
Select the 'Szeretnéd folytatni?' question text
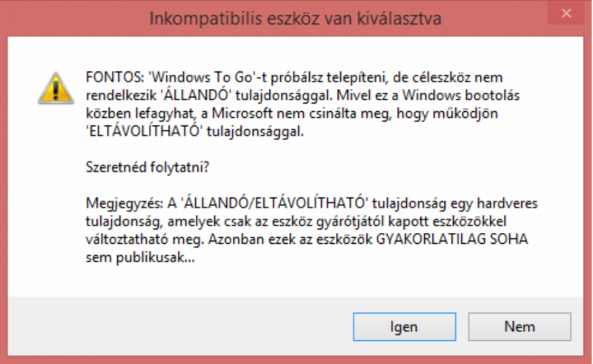pyautogui.click(x=148, y=167)
